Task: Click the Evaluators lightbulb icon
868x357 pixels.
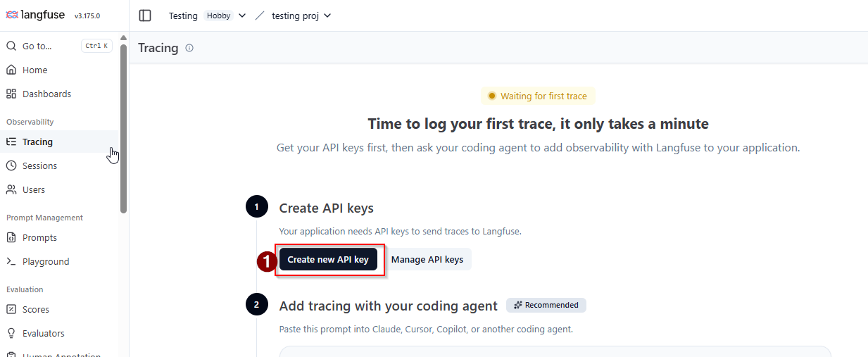Action: coord(11,333)
